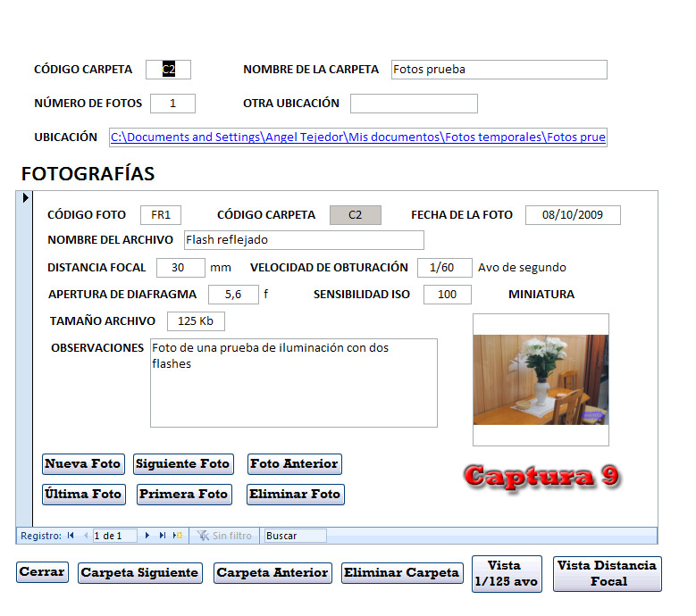This screenshot has height=616, width=696.
Task: Click the MINIATURA label
Action: click(x=541, y=294)
